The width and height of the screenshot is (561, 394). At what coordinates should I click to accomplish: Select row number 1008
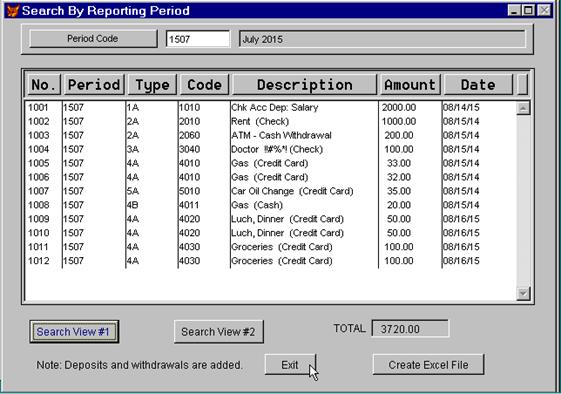tap(271, 205)
